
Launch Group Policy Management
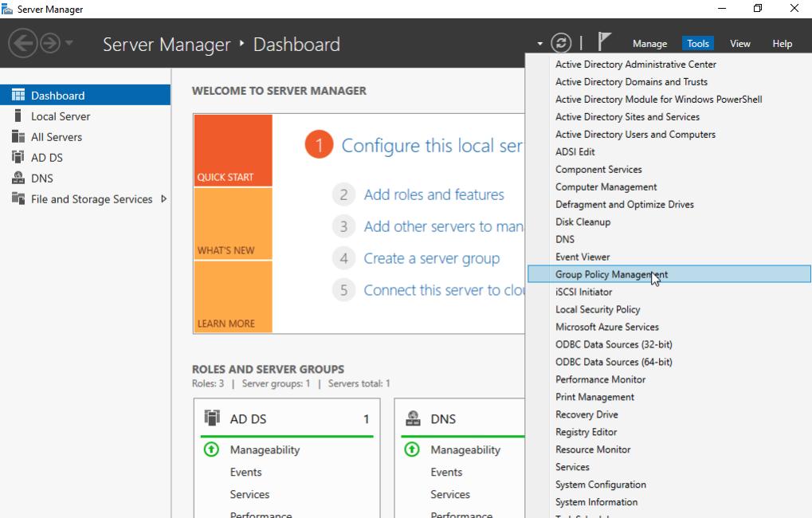coord(669,274)
